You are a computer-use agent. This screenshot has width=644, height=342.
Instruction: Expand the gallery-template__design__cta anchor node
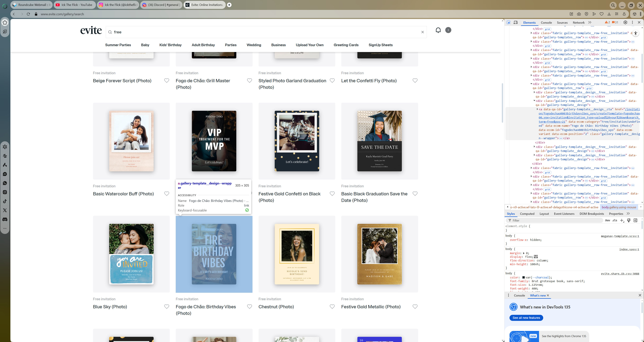pos(537,109)
